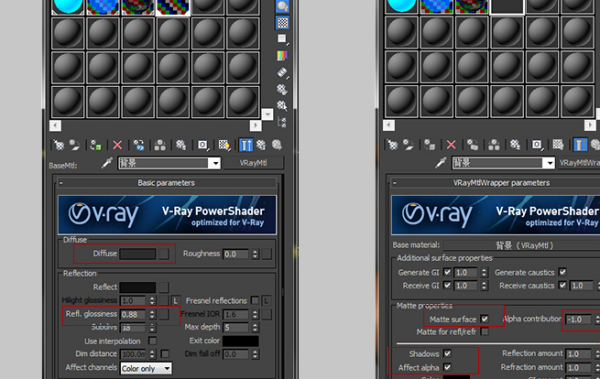Open Diffuse color swatch
Image resolution: width=600 pixels, height=379 pixels.
coord(138,254)
